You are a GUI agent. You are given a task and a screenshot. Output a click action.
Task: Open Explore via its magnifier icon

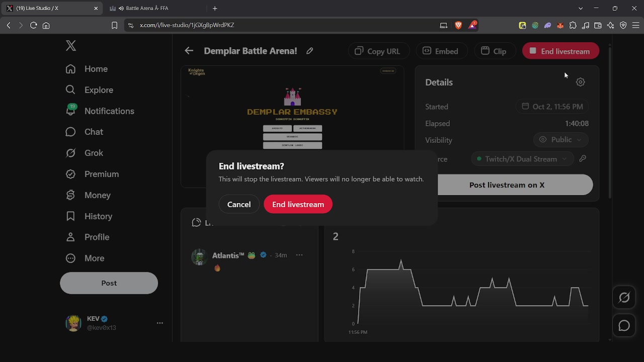[x=70, y=90]
